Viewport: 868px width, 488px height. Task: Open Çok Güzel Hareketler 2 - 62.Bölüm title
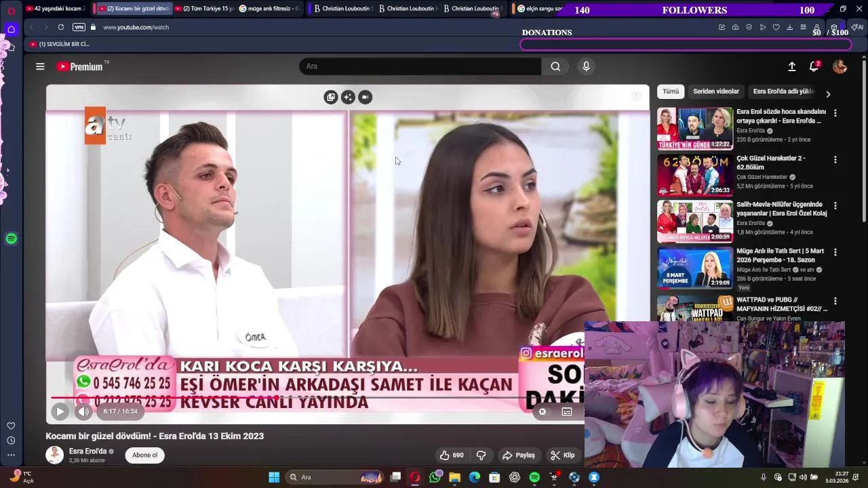771,163
